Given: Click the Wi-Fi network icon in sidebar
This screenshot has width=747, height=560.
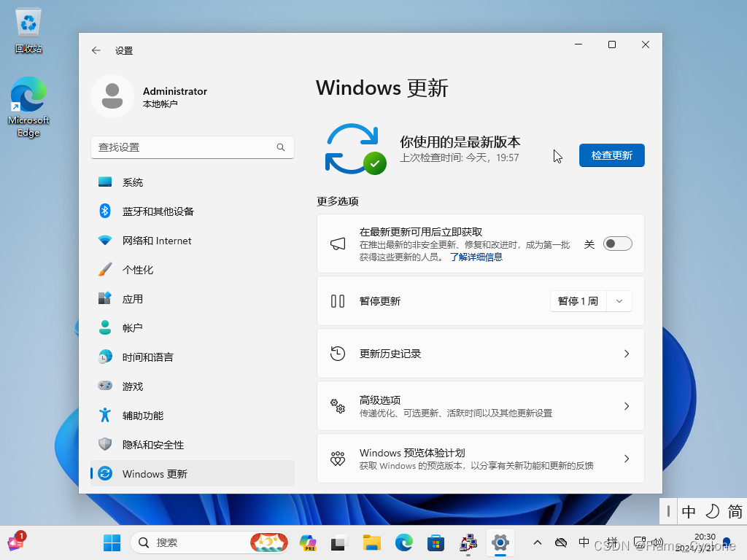Looking at the screenshot, I should [105, 240].
